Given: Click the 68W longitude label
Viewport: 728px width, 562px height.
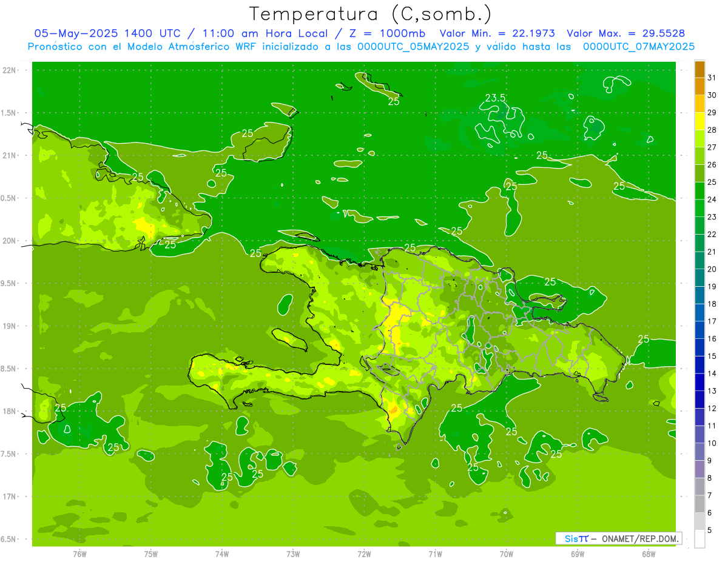Looking at the screenshot, I should coord(649,554).
